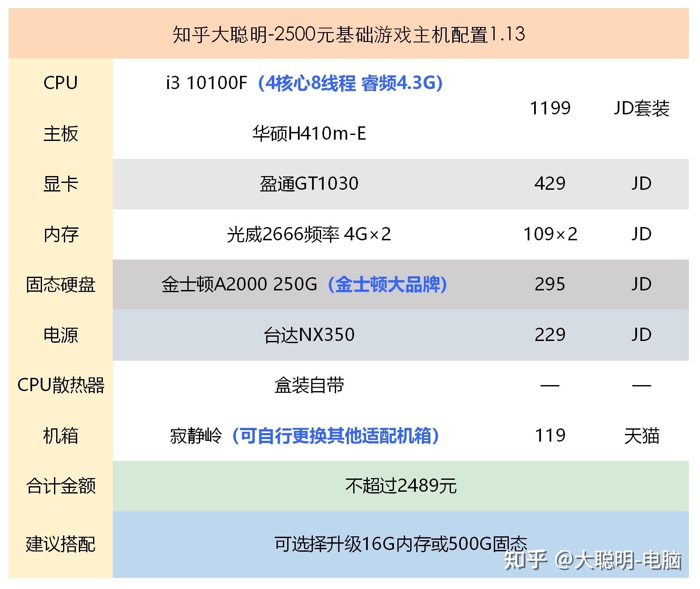Click 'JD' in the 固态硬盘 row
Viewport: 700px width, 589px height.
pos(641,284)
